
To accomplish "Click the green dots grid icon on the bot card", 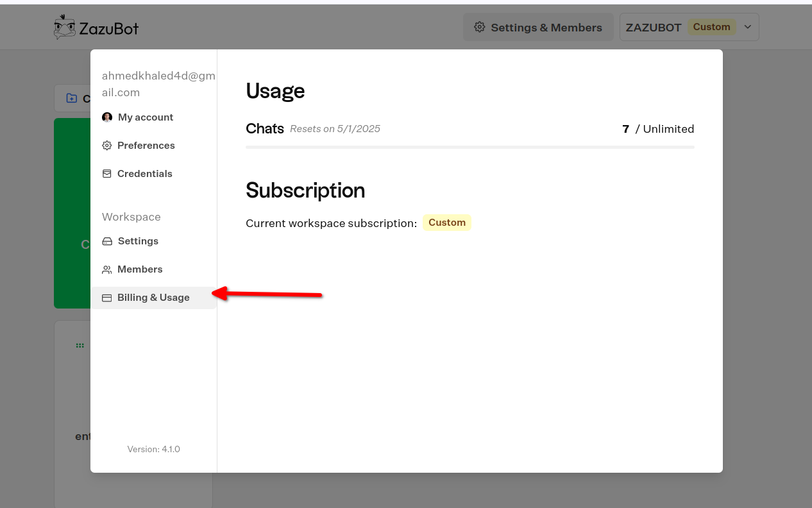I will click(x=80, y=344).
